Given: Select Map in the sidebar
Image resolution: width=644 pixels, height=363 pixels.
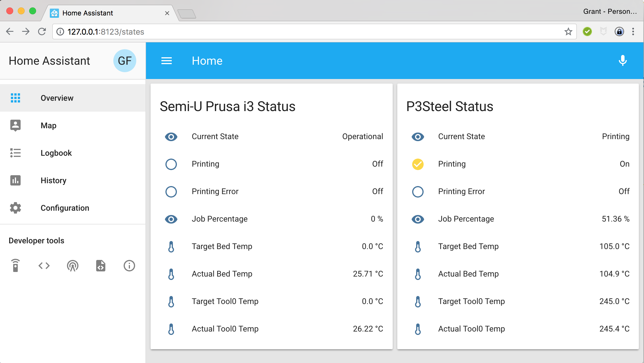Looking at the screenshot, I should coord(49,125).
